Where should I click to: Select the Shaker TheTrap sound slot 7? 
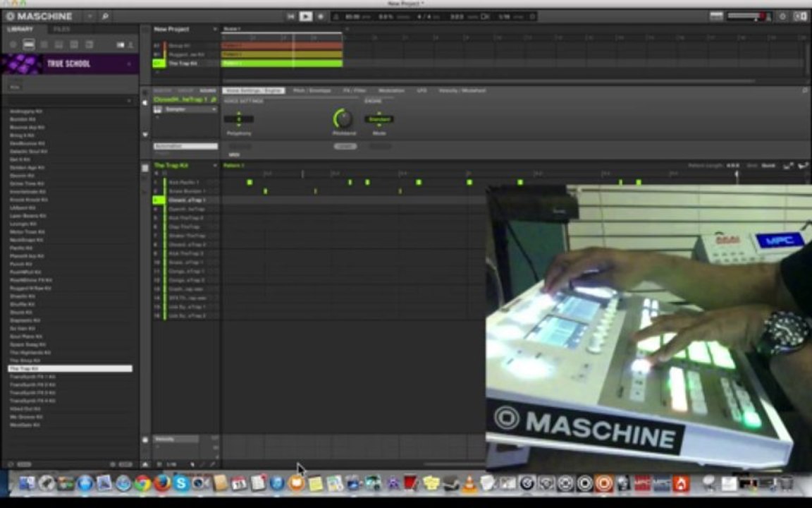pos(185,236)
